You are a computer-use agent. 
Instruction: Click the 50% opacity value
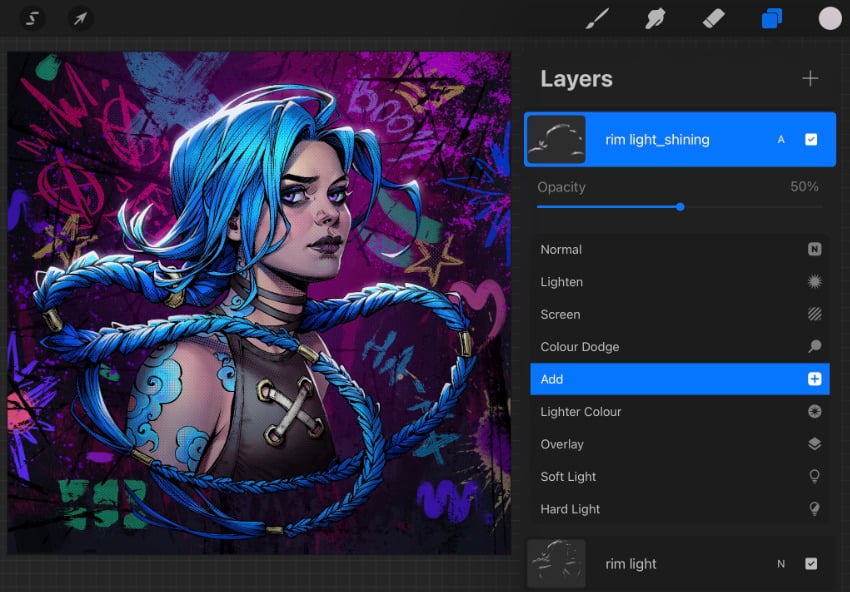804,187
